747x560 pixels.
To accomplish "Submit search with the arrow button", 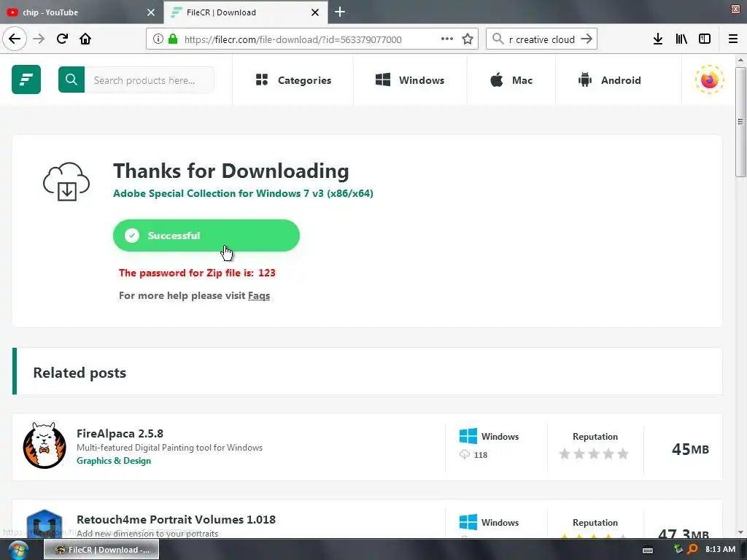I will pos(587,39).
